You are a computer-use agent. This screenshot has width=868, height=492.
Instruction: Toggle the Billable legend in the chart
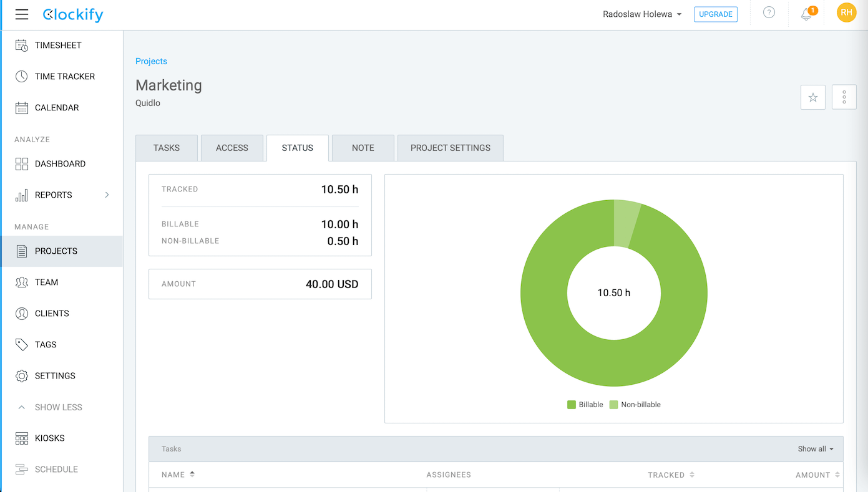[x=585, y=404]
